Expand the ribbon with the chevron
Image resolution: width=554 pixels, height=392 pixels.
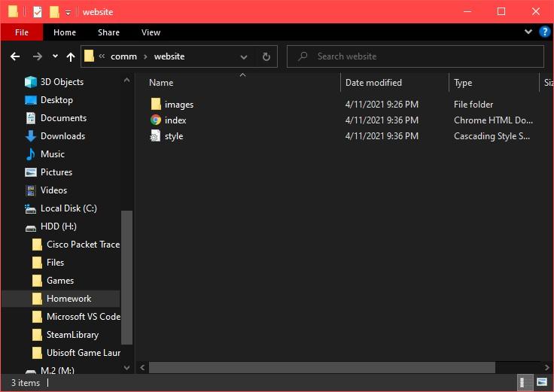point(528,32)
